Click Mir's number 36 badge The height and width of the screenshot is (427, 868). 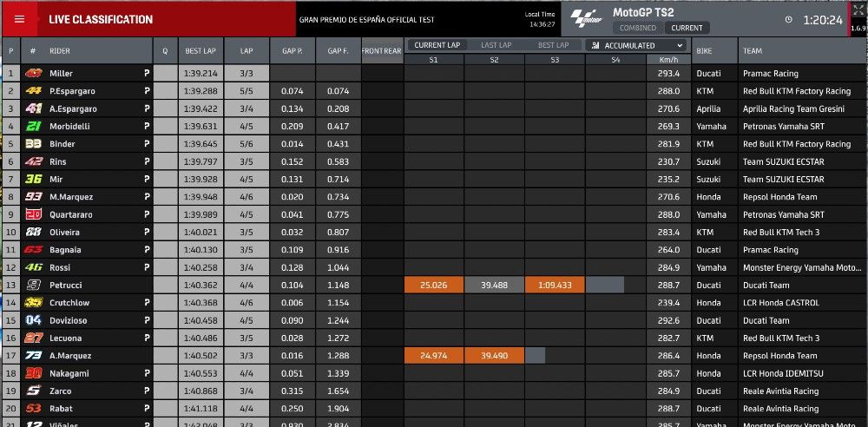click(x=34, y=180)
